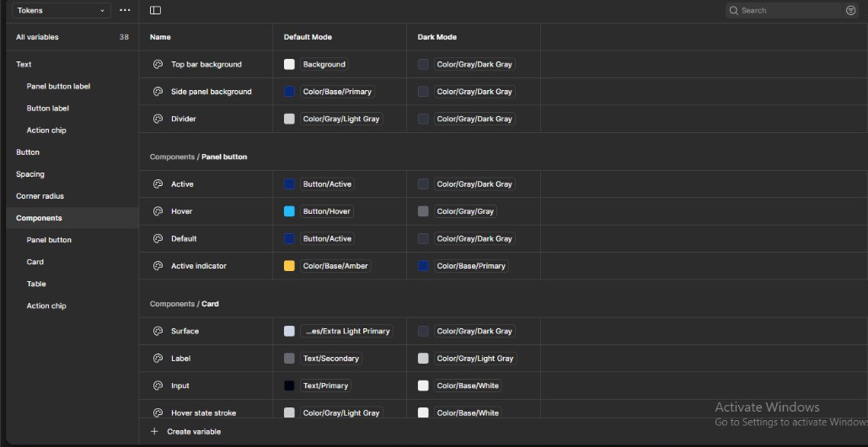Focus the Search input field

(x=783, y=10)
